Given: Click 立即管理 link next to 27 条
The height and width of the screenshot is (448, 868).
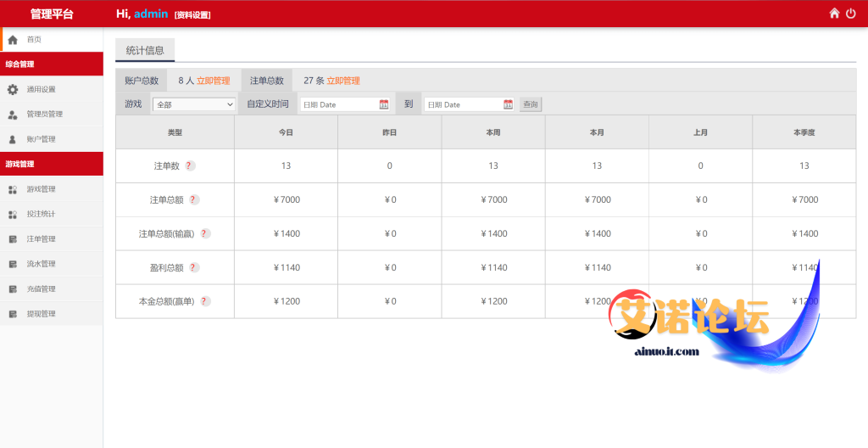Looking at the screenshot, I should point(343,81).
